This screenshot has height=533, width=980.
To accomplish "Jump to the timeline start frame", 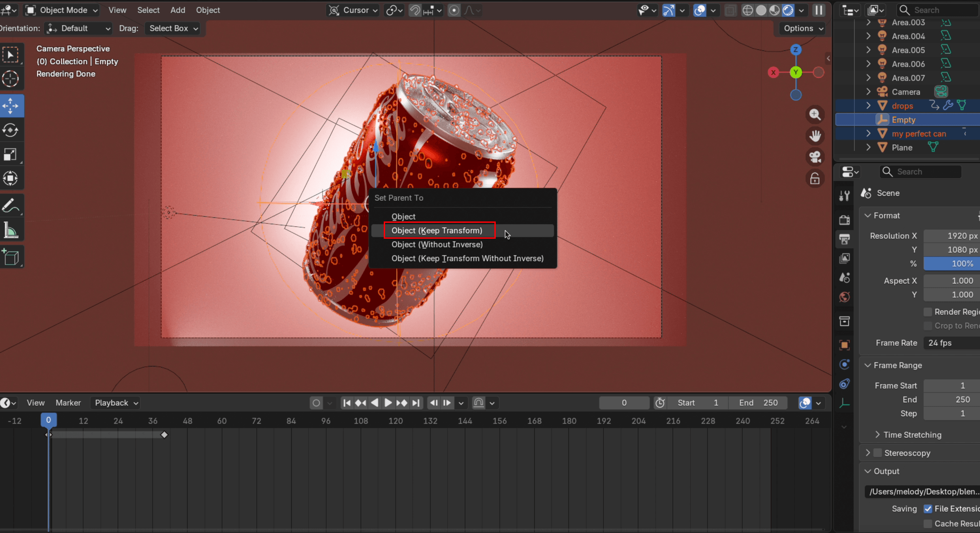I will click(347, 403).
